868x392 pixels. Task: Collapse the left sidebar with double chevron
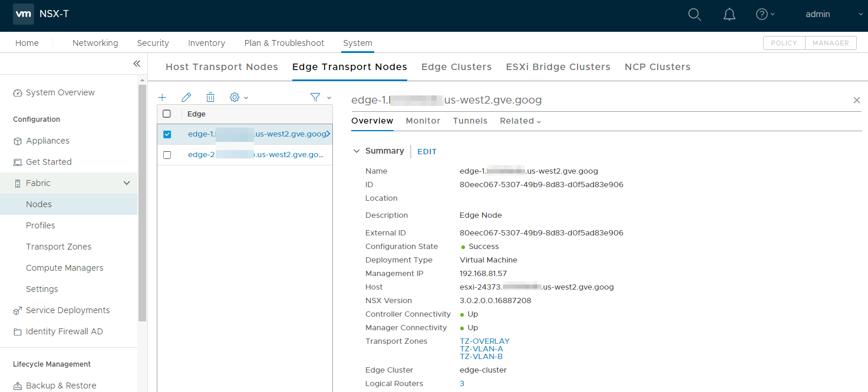137,64
